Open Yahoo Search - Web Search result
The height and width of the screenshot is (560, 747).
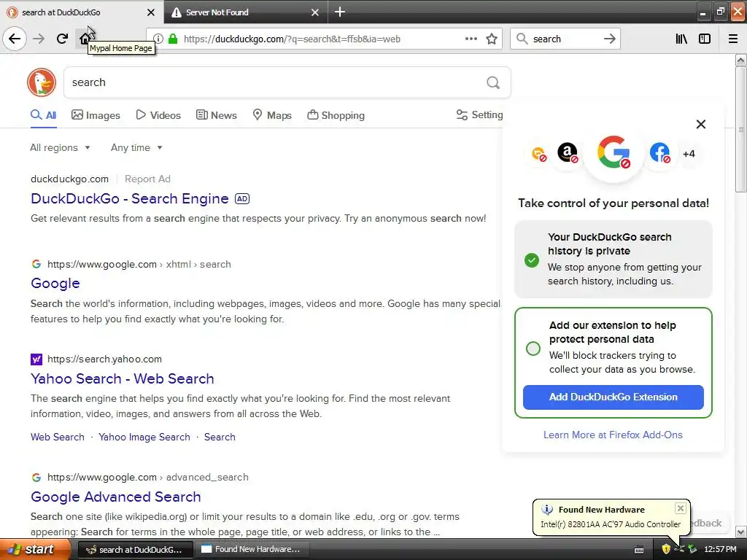[x=123, y=378]
